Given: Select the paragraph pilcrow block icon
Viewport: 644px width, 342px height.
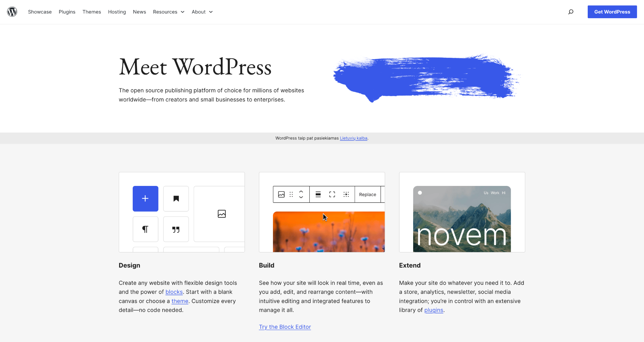Looking at the screenshot, I should tap(145, 229).
